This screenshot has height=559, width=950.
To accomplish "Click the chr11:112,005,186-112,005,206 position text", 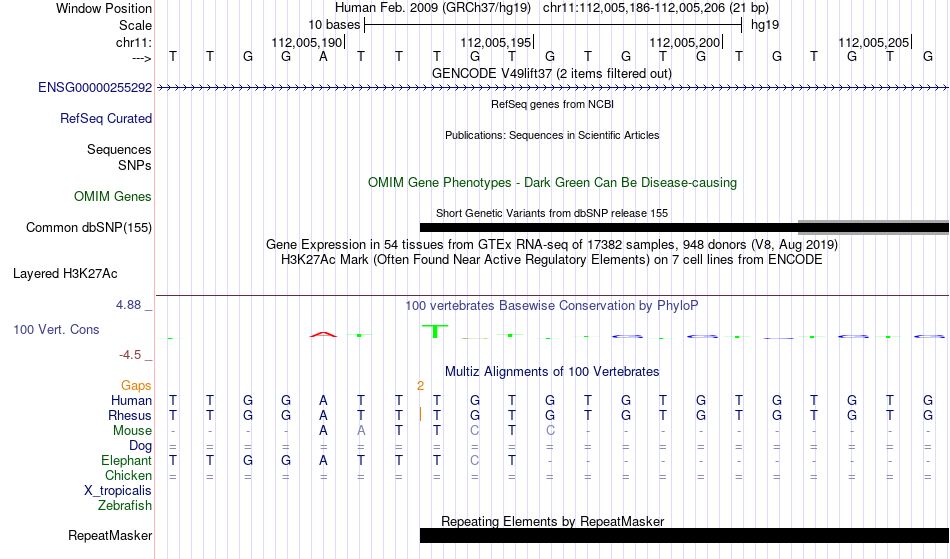I will coord(656,8).
